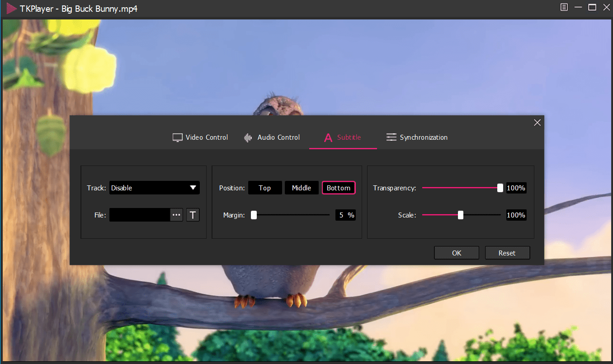Browse for subtitle file with ellipsis button

[x=177, y=215]
